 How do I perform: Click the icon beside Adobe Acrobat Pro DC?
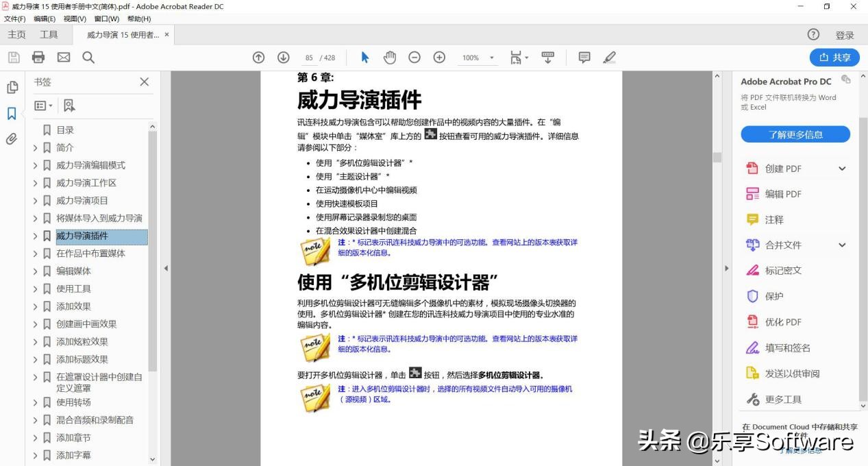(846, 79)
